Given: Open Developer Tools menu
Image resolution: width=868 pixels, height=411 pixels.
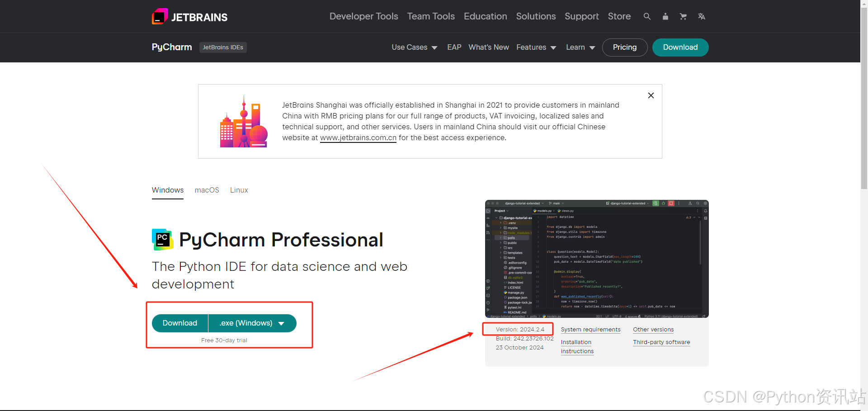Looking at the screenshot, I should [364, 16].
